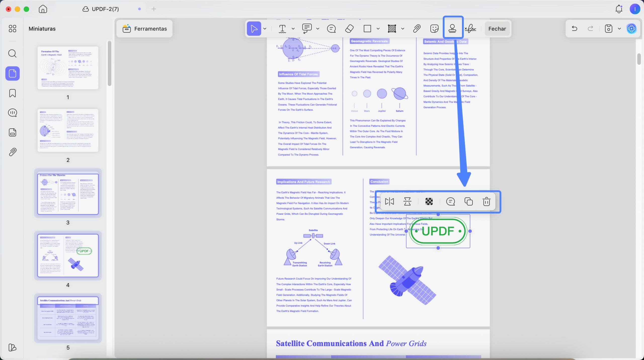This screenshot has height=360, width=644.
Task: Click the layers icon at sidebar bottom
Action: coord(12,347)
